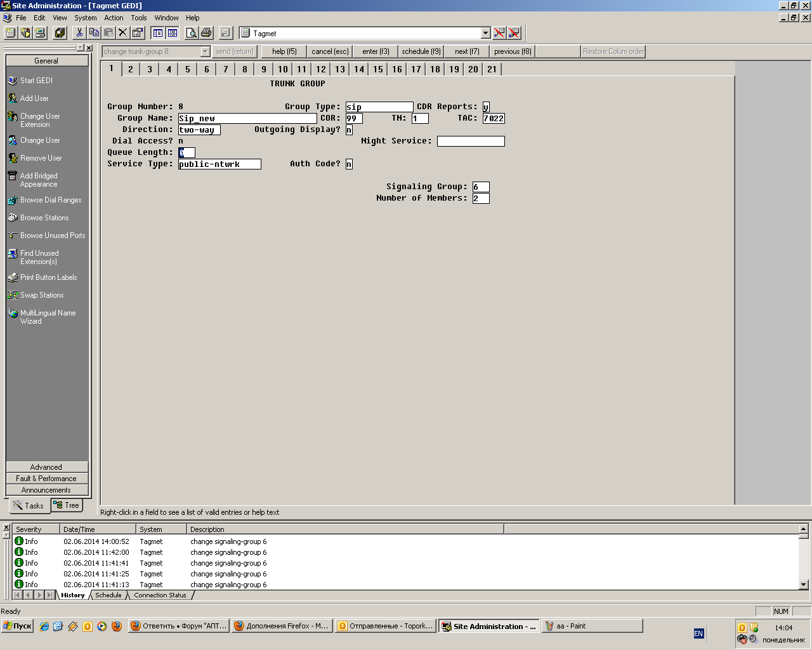Switch to page tab 2
The width and height of the screenshot is (812, 650).
[131, 69]
